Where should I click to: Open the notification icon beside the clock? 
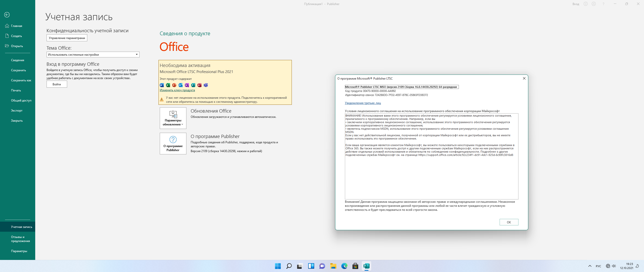click(x=637, y=266)
